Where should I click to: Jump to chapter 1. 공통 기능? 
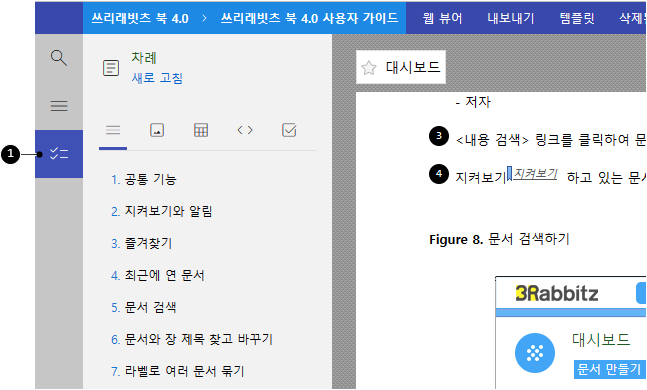click(x=144, y=179)
